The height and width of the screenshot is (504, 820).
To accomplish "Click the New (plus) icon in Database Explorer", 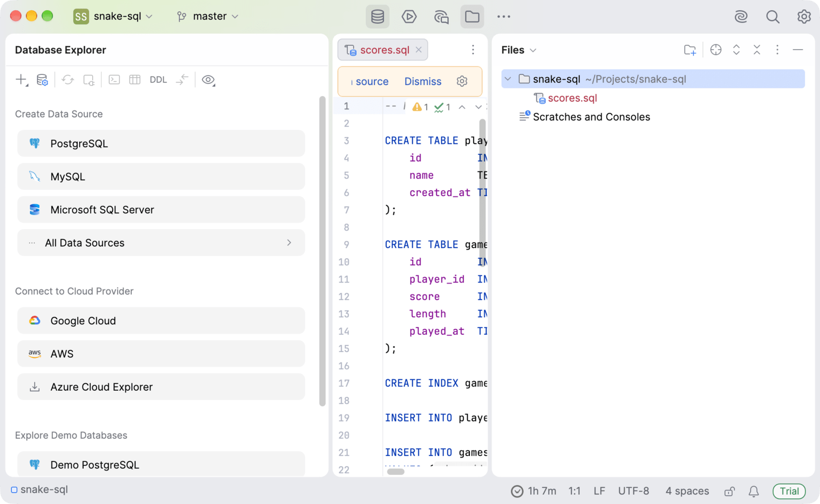I will click(22, 80).
